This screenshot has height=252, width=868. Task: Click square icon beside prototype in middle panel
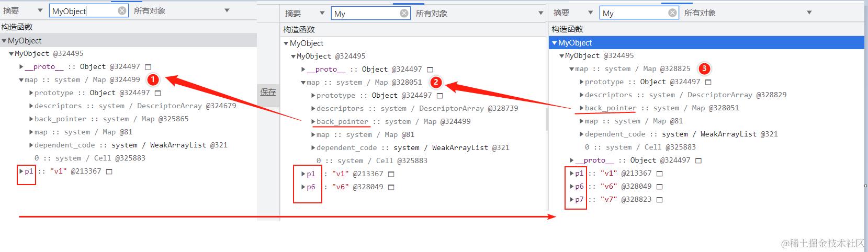pyautogui.click(x=440, y=96)
